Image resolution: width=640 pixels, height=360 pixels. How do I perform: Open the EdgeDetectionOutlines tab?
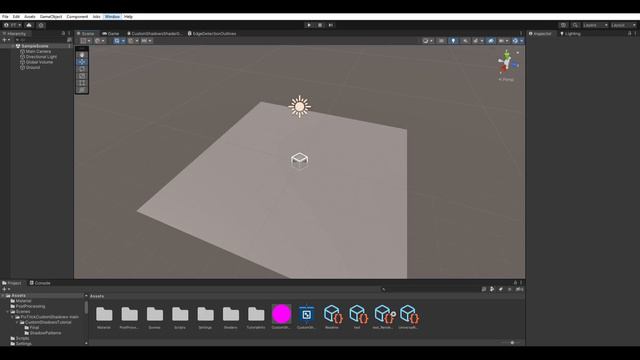click(212, 33)
